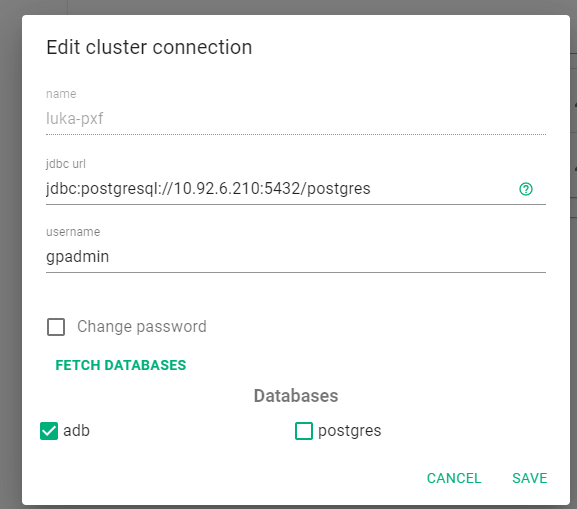Image resolution: width=577 pixels, height=509 pixels.
Task: Focus the username field containing gpadmin
Action: [x=296, y=257]
